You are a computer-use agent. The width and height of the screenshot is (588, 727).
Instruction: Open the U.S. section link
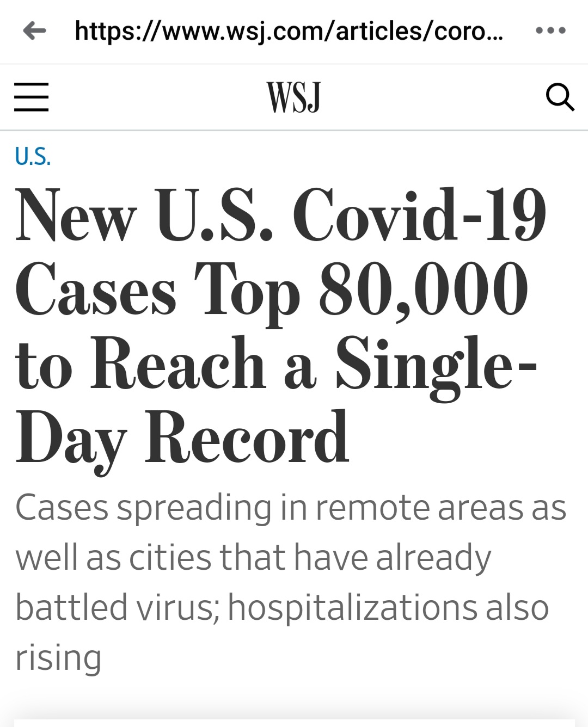(x=33, y=157)
